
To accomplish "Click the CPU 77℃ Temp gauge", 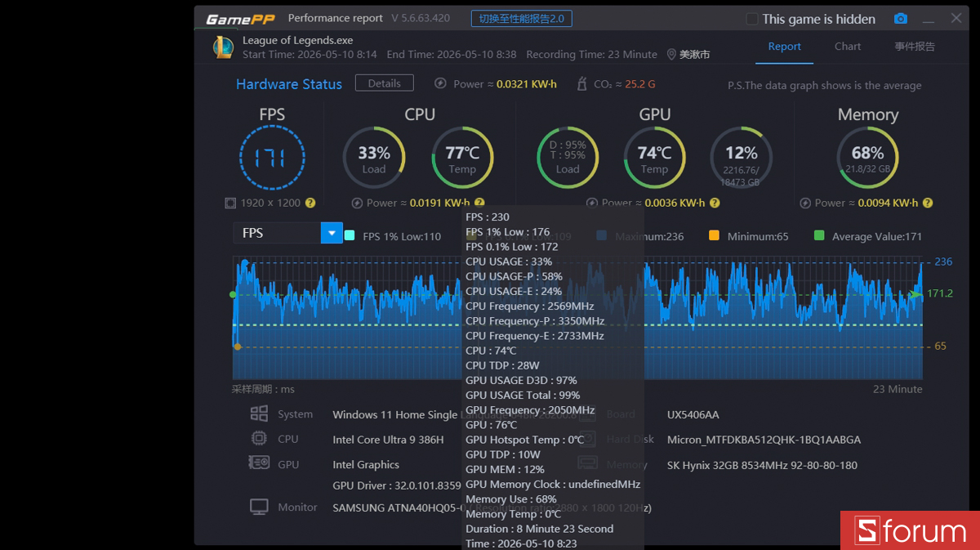I will (x=462, y=158).
